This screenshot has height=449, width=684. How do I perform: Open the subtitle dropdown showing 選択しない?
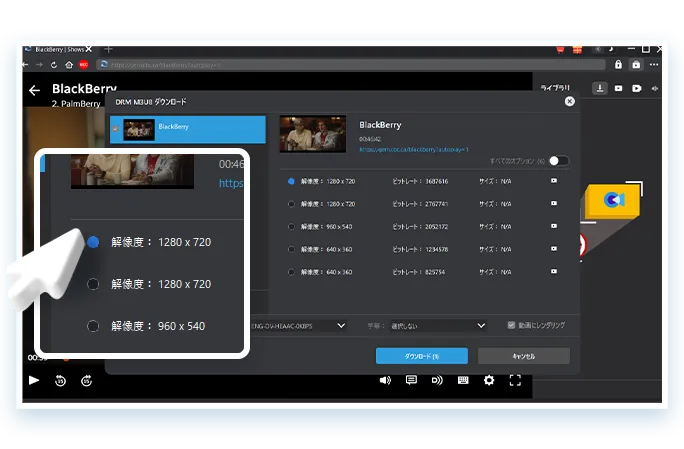pyautogui.click(x=438, y=326)
